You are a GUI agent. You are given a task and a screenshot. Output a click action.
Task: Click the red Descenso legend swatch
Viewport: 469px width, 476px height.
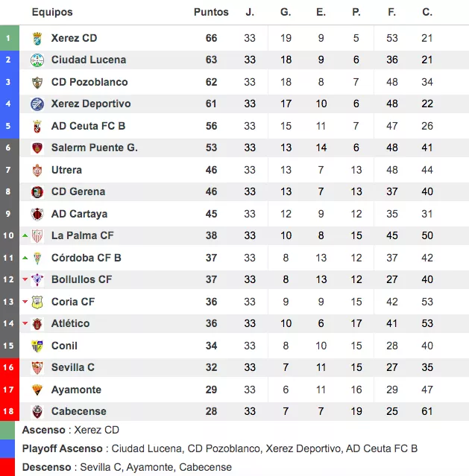click(7, 467)
